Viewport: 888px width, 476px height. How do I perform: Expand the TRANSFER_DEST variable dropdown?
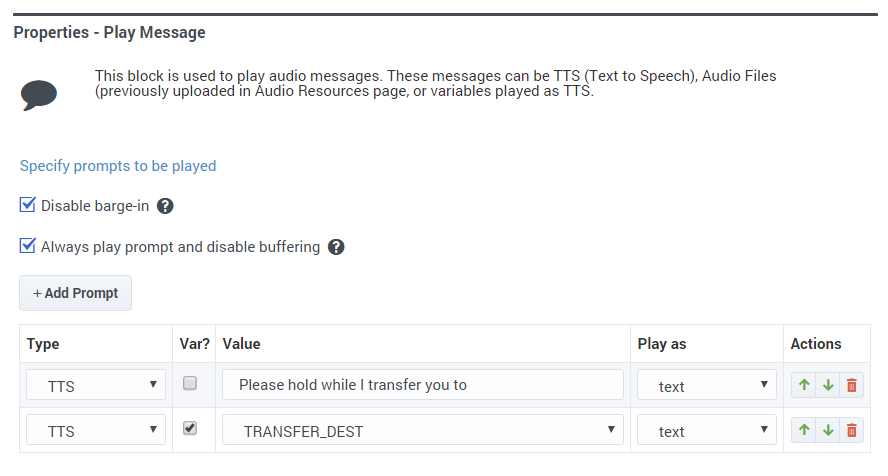pyautogui.click(x=422, y=430)
